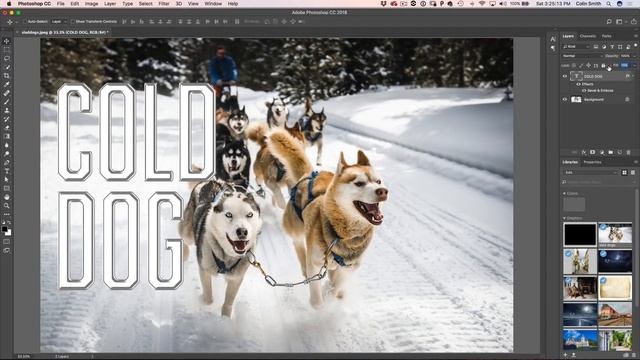
Task: Select the Brush tool
Action: pyautogui.click(x=7, y=102)
